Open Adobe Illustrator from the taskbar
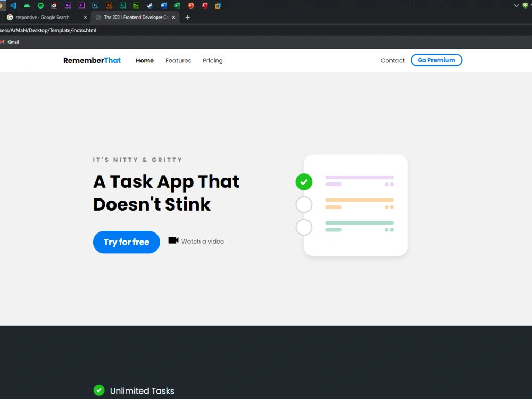Image resolution: width=532 pixels, height=399 pixels. coord(109,5)
